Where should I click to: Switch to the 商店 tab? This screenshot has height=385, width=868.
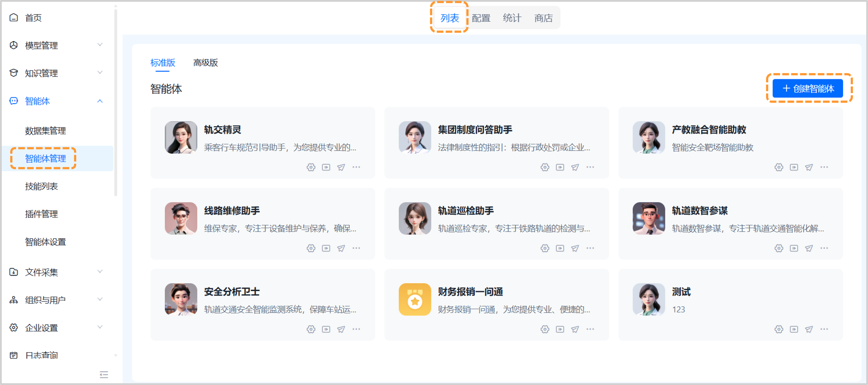(543, 18)
